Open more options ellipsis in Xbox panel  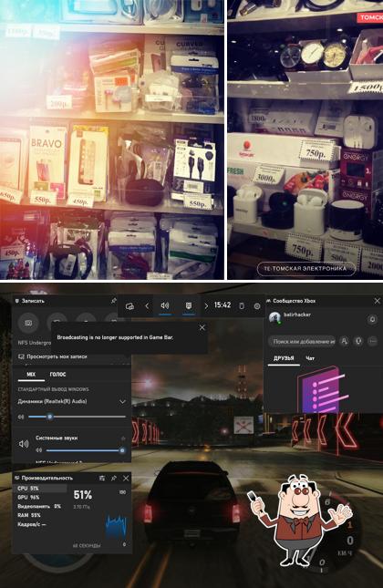(x=372, y=341)
